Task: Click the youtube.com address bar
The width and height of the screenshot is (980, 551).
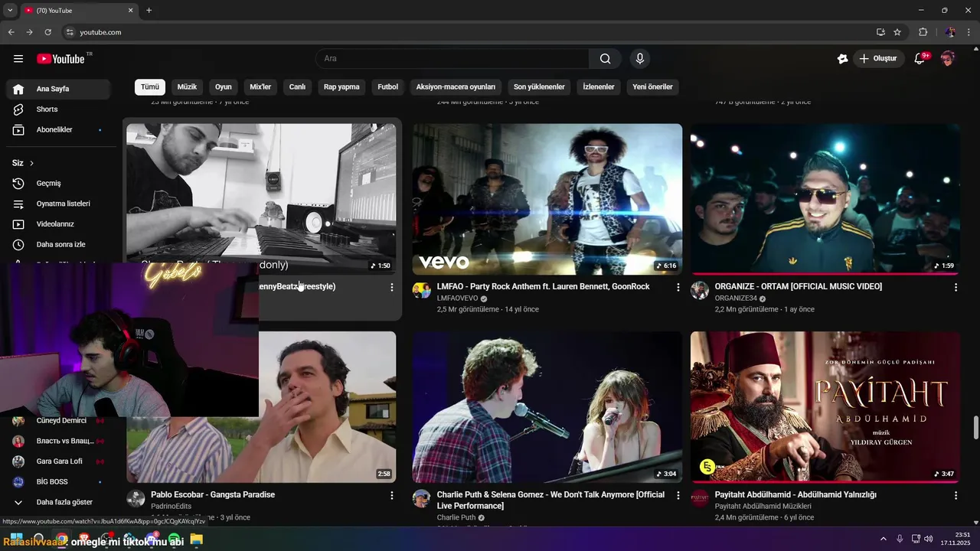Action: [x=467, y=32]
